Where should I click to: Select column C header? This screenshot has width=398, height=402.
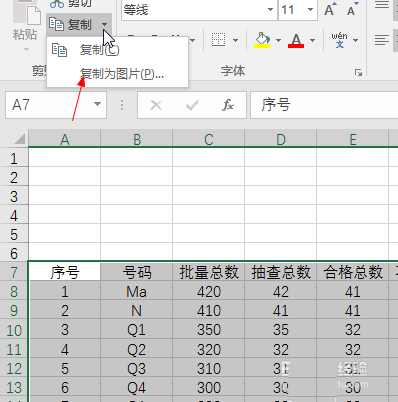209,139
